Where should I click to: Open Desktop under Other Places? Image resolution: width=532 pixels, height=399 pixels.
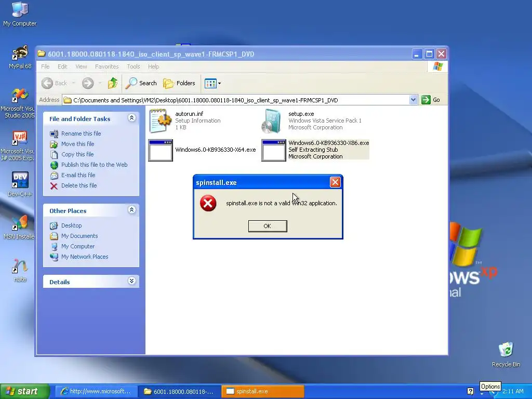pos(71,225)
